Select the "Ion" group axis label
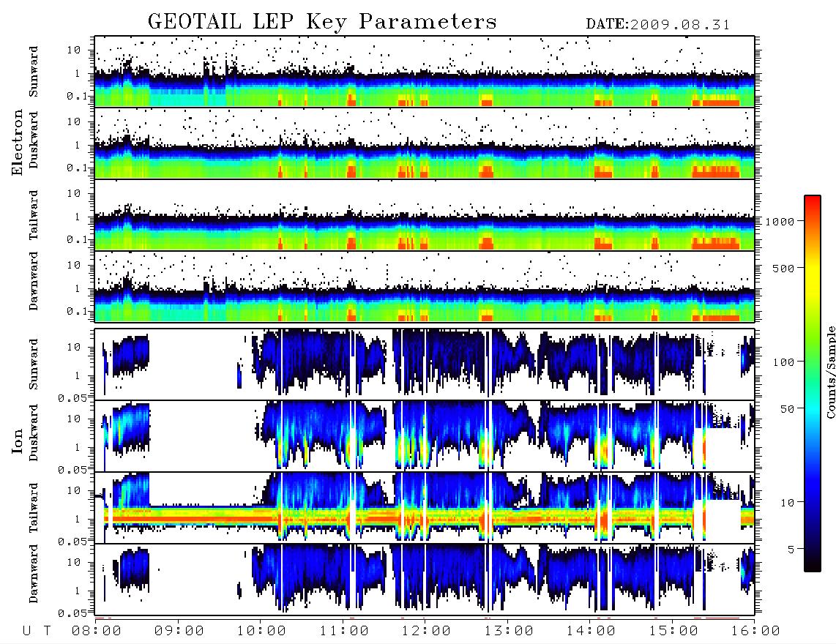Viewport: 836px width, 644px height. [x=17, y=441]
